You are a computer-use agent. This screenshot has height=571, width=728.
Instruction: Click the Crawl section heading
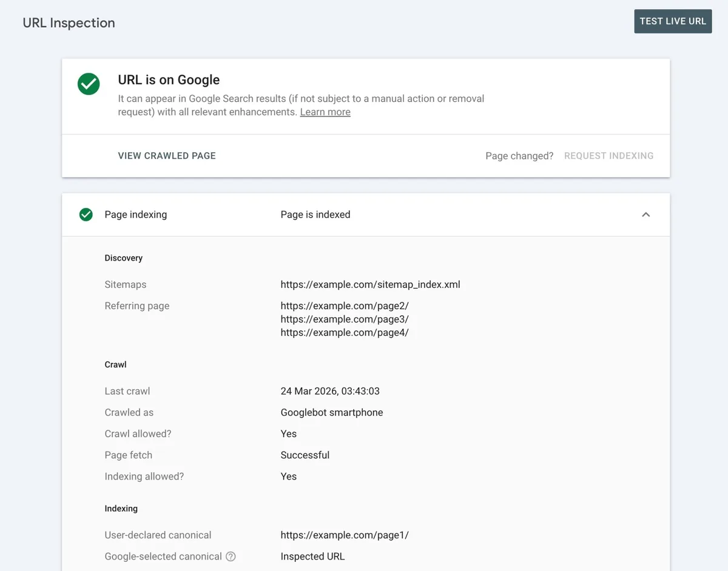click(x=115, y=364)
